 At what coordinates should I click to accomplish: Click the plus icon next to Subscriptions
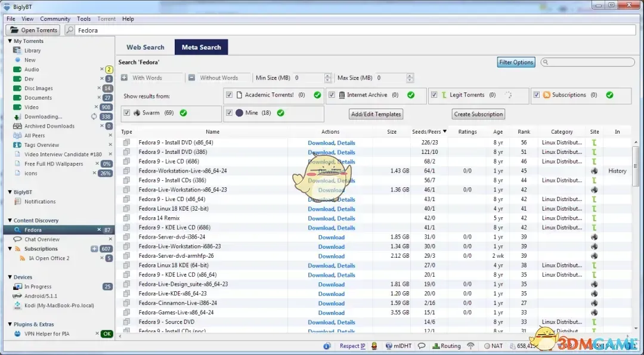click(94, 249)
